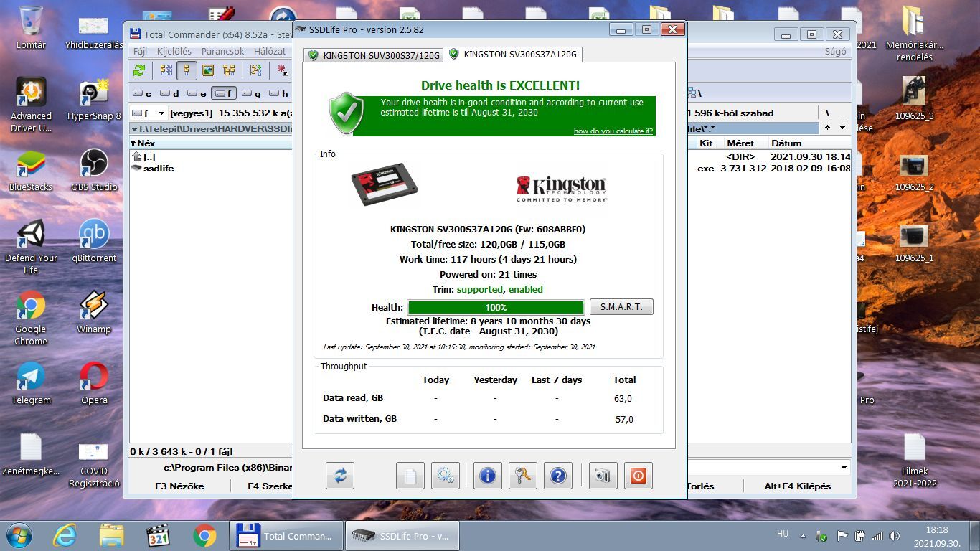Viewport: 980px width, 551px height.
Task: Open the Parancsok menu
Action: [222, 51]
